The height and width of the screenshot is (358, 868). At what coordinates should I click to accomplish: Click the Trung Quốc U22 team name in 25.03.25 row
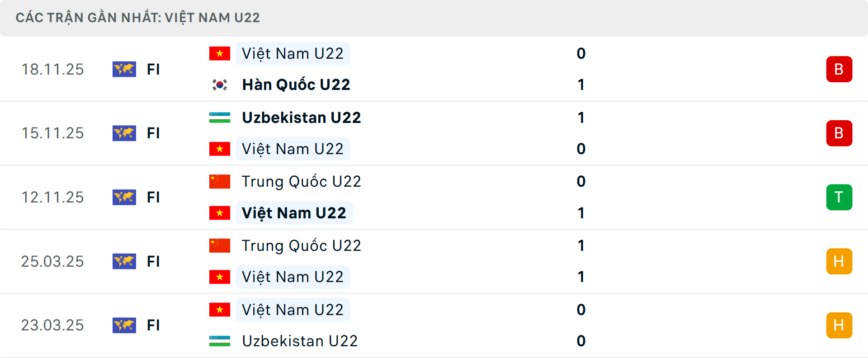pos(301,245)
